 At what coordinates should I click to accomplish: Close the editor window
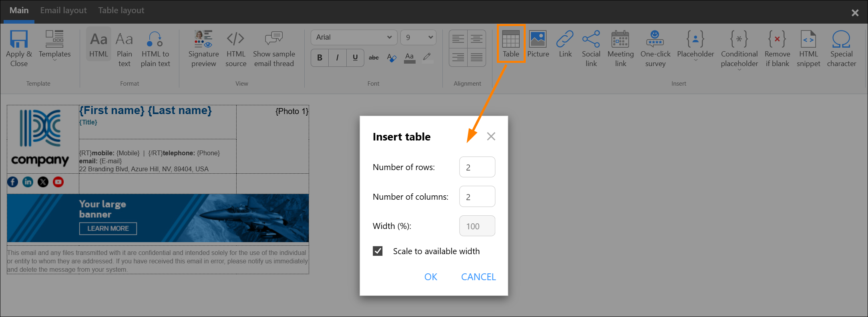[x=855, y=13]
